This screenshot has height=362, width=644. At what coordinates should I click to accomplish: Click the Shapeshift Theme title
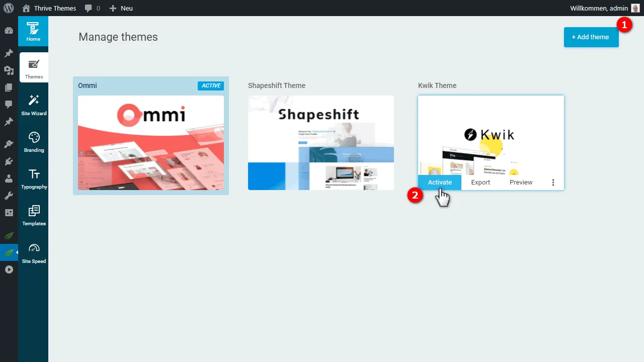tap(277, 85)
